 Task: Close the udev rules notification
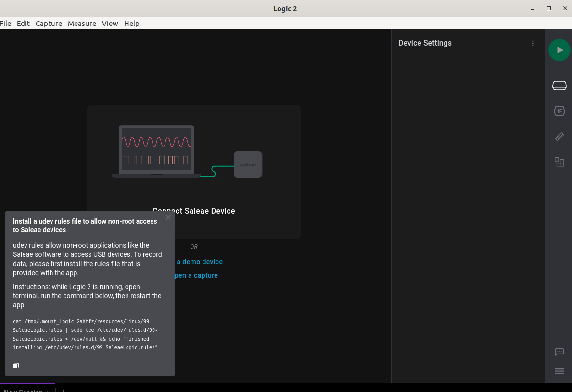[x=168, y=218]
